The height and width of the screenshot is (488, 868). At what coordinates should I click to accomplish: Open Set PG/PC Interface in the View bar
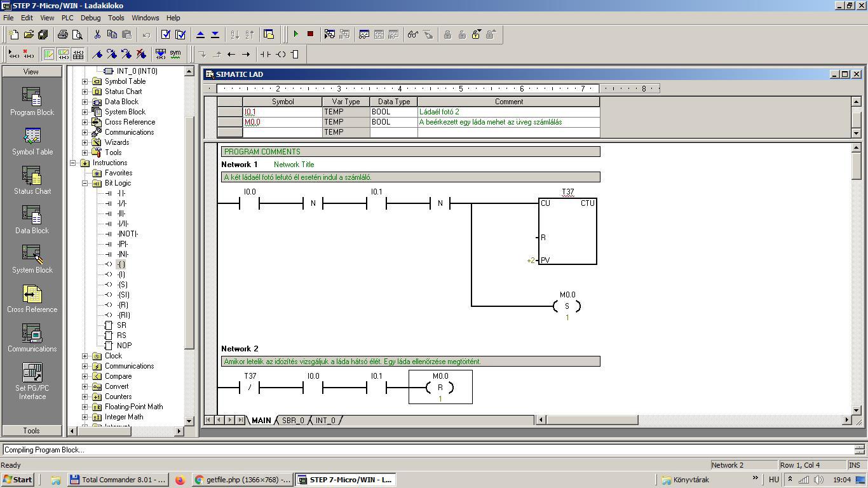coord(32,381)
